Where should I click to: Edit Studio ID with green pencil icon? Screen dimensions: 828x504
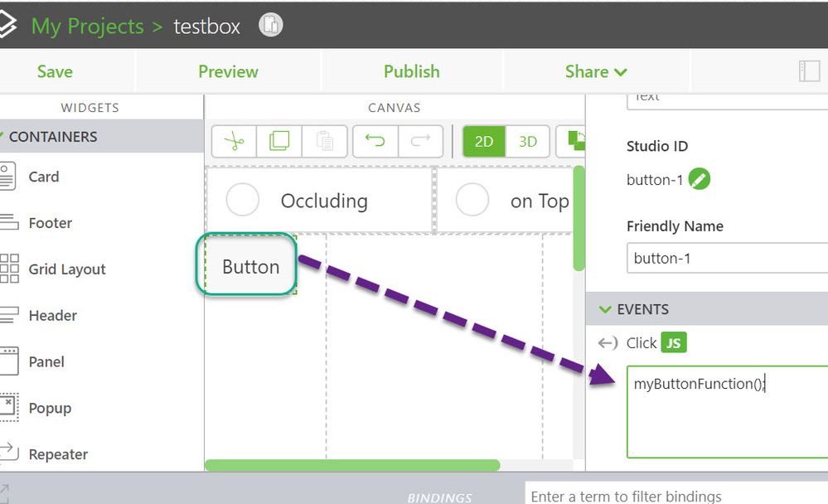(700, 179)
